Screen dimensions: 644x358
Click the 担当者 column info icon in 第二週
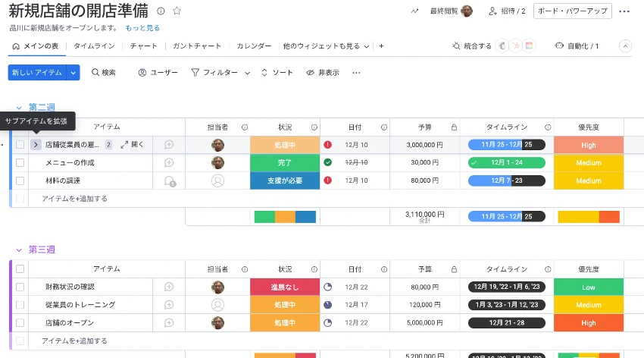[x=245, y=127]
